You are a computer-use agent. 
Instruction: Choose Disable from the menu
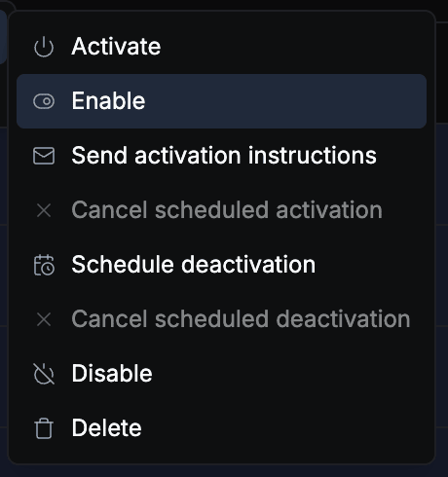(221, 374)
